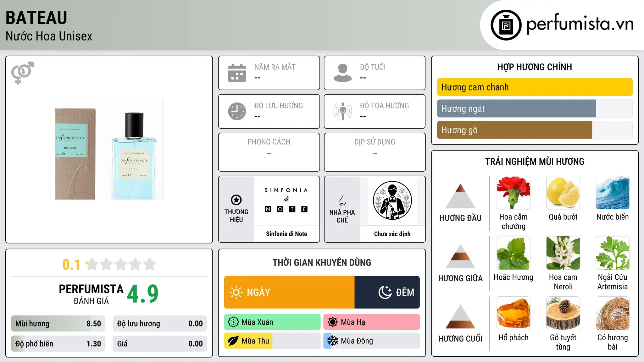The height and width of the screenshot is (362, 644).
Task: Click the star badge brand icon
Action: tap(236, 200)
